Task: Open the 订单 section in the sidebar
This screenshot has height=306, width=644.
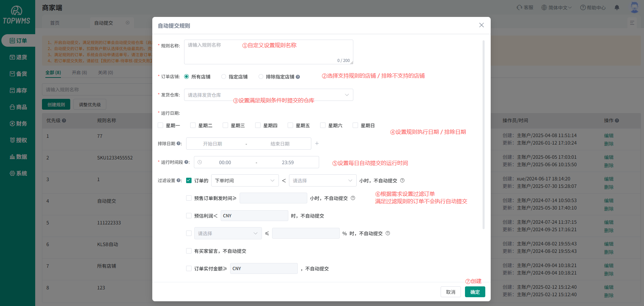Action: tap(18, 40)
